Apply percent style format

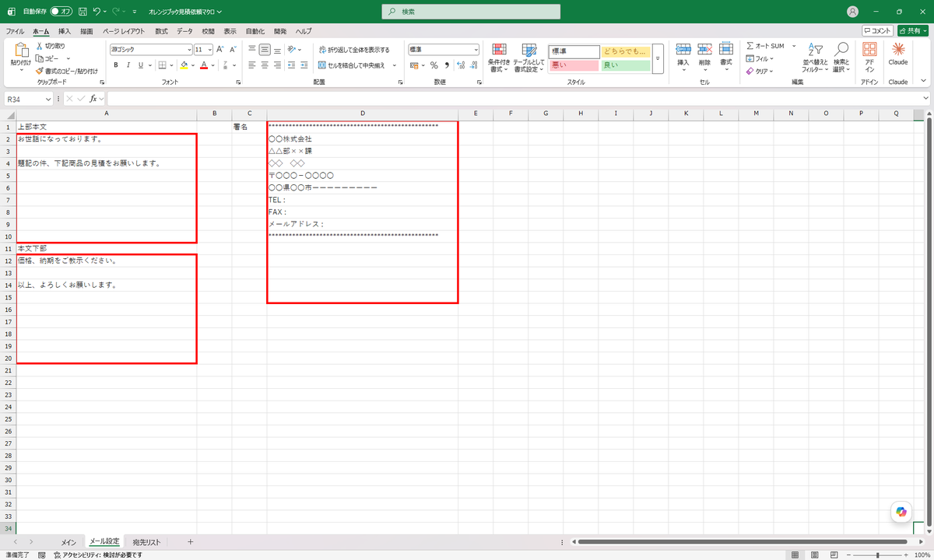[x=434, y=65]
